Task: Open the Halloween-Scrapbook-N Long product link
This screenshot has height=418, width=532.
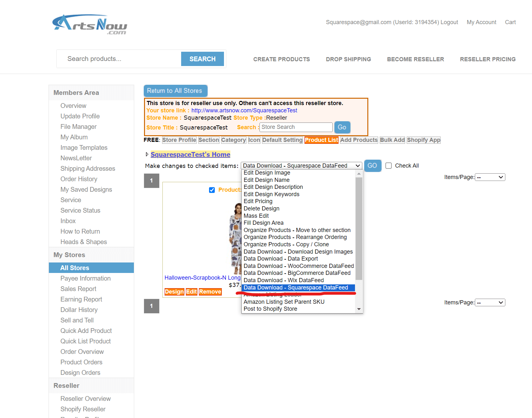Action: (x=202, y=278)
